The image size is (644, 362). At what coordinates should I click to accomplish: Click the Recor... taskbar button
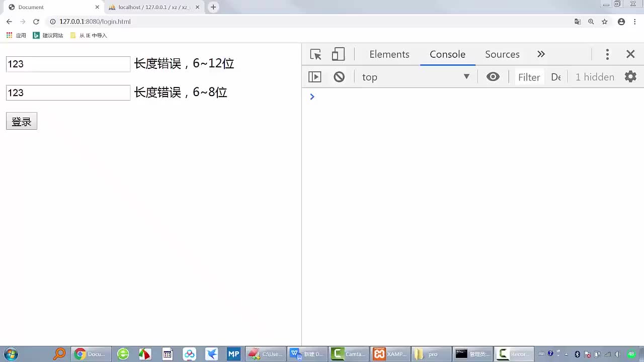point(514,354)
